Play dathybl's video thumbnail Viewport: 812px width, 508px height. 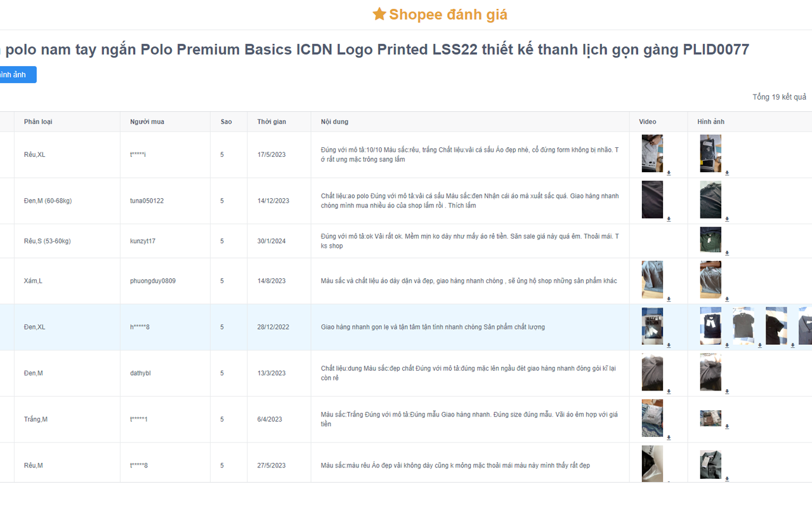pos(652,372)
